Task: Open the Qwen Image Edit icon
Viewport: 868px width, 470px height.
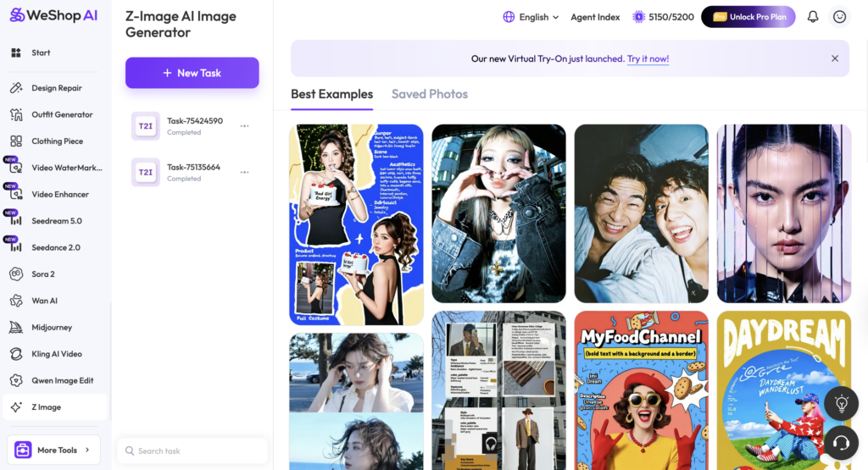Action: 16,380
